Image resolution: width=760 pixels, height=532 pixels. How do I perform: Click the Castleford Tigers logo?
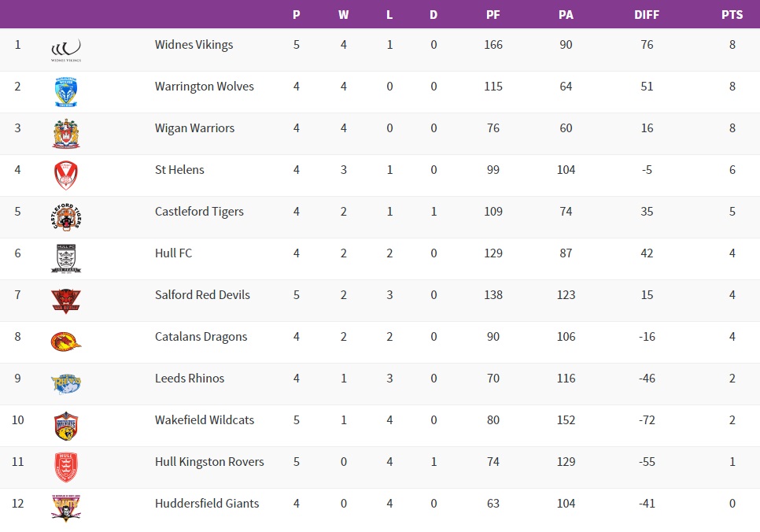pyautogui.click(x=66, y=217)
